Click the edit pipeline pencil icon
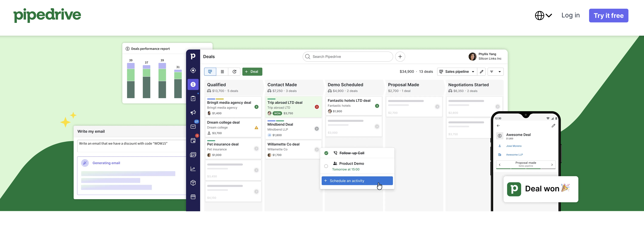The image size is (644, 225). click(x=482, y=72)
